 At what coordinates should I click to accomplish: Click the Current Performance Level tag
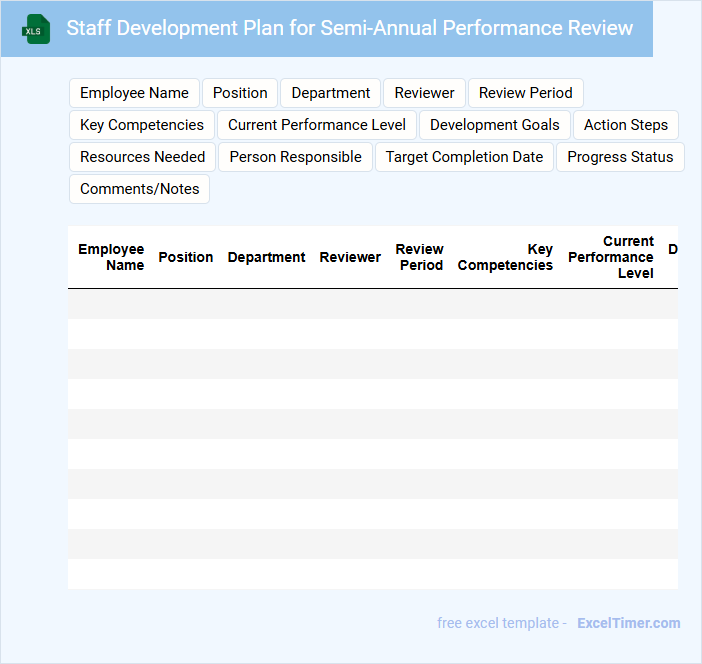(x=316, y=125)
